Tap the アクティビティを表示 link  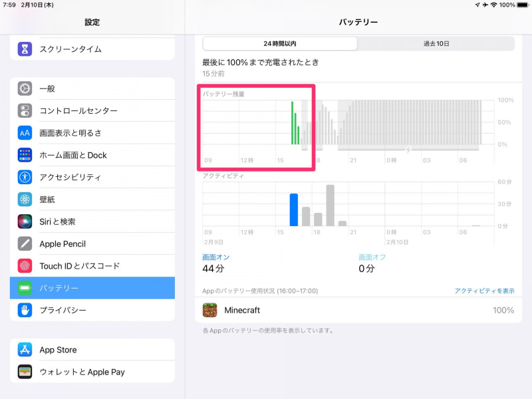[x=485, y=291]
